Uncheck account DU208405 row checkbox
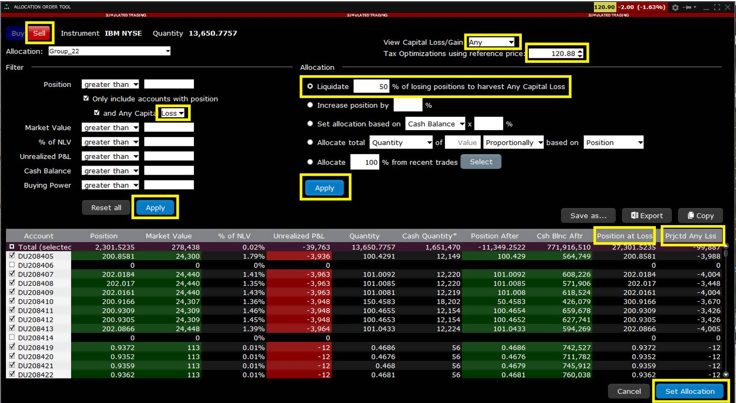736x403 pixels. 12,256
